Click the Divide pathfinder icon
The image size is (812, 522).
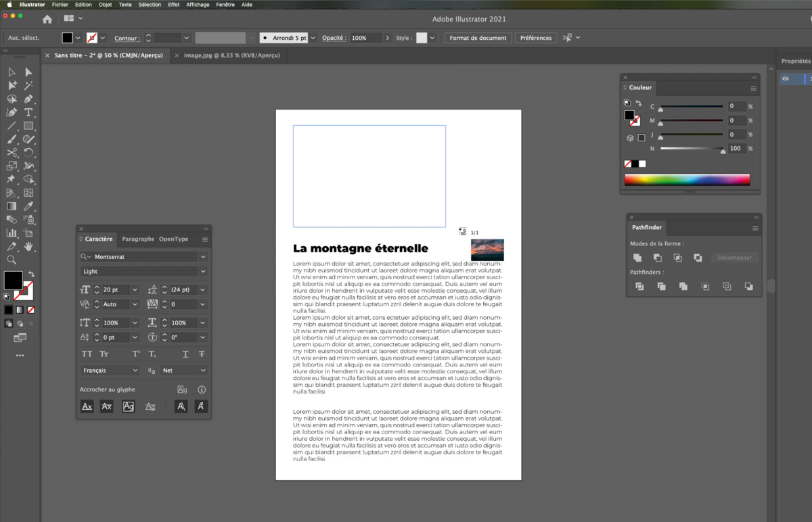pyautogui.click(x=639, y=287)
